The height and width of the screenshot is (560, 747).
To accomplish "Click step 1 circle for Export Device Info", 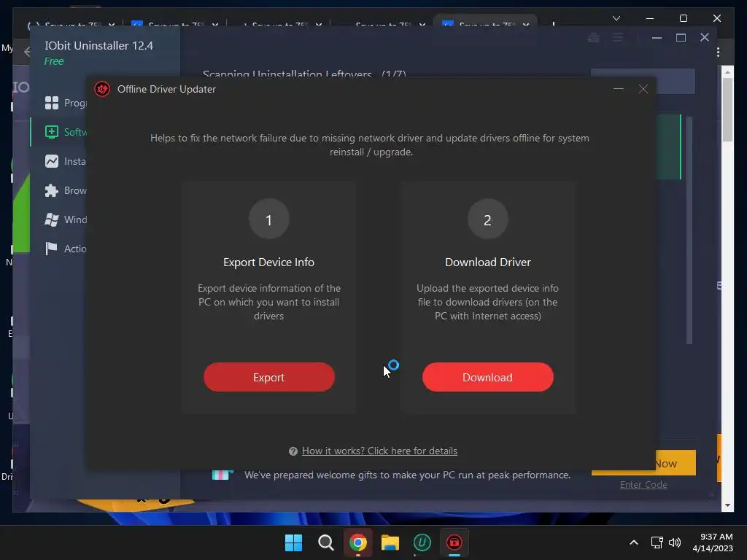I will click(268, 219).
